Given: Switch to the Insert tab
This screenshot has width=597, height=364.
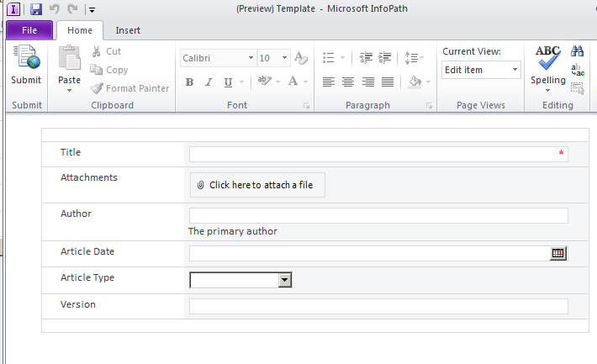Looking at the screenshot, I should pos(128,30).
